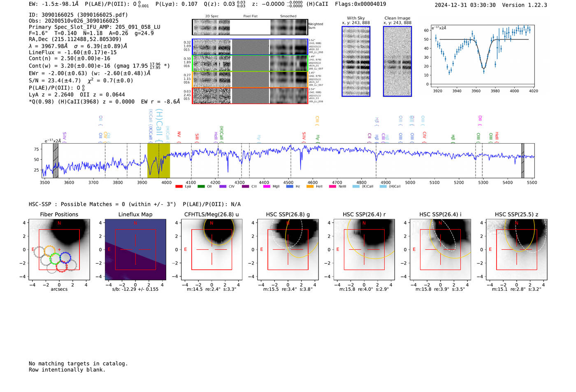Click the With Sky 2D cutout image
576x392 pixels.
(x=356, y=61)
